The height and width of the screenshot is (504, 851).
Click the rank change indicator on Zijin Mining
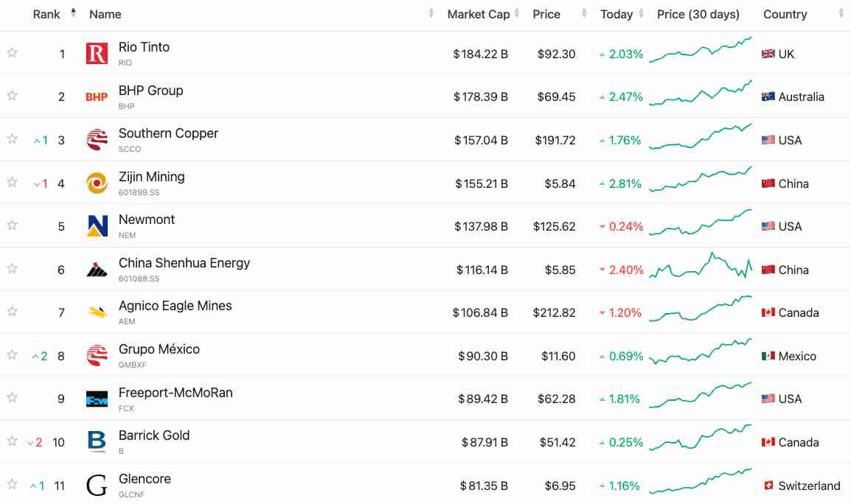coord(39,183)
